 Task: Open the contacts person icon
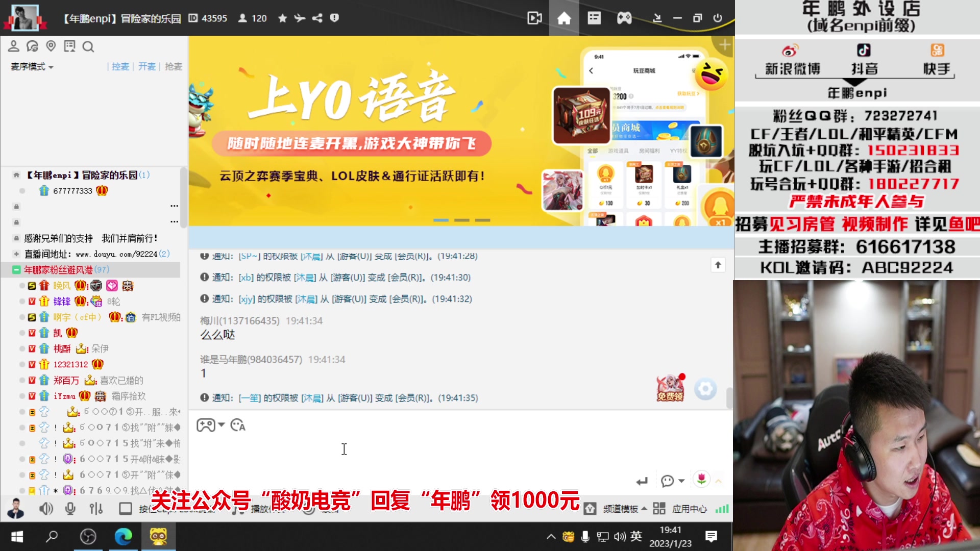coord(14,46)
